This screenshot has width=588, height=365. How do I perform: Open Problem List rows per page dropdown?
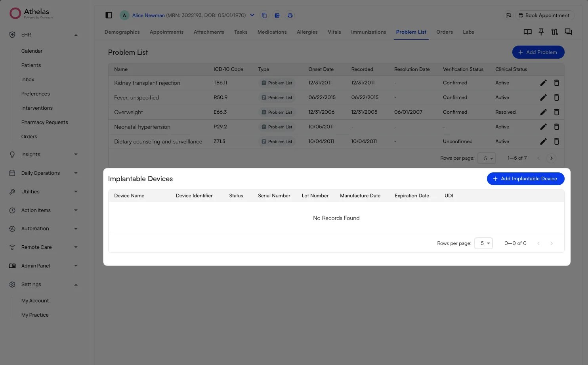(487, 158)
